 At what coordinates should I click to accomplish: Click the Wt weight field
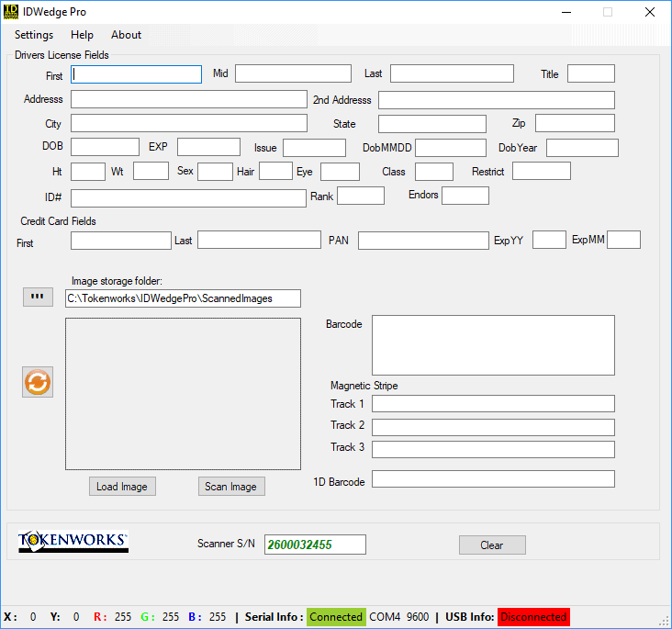tap(151, 171)
